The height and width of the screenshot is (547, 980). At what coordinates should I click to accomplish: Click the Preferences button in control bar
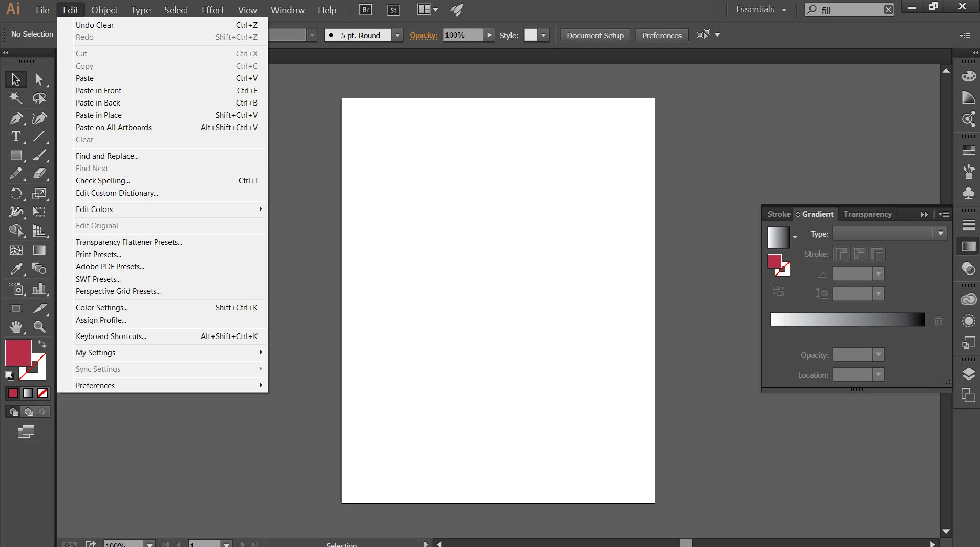(662, 35)
